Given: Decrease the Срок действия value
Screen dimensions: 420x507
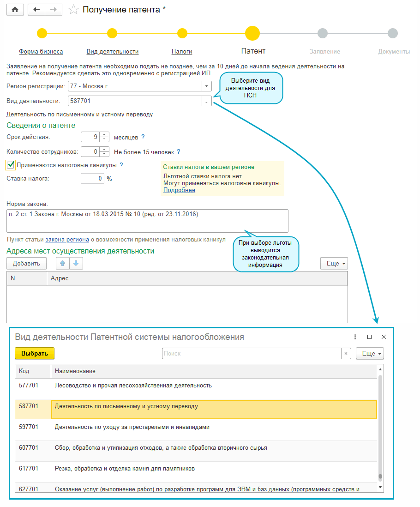Looking at the screenshot, I should (104, 139).
